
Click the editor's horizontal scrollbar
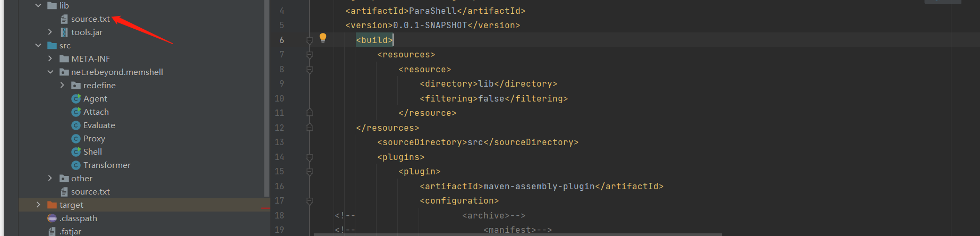[517, 234]
